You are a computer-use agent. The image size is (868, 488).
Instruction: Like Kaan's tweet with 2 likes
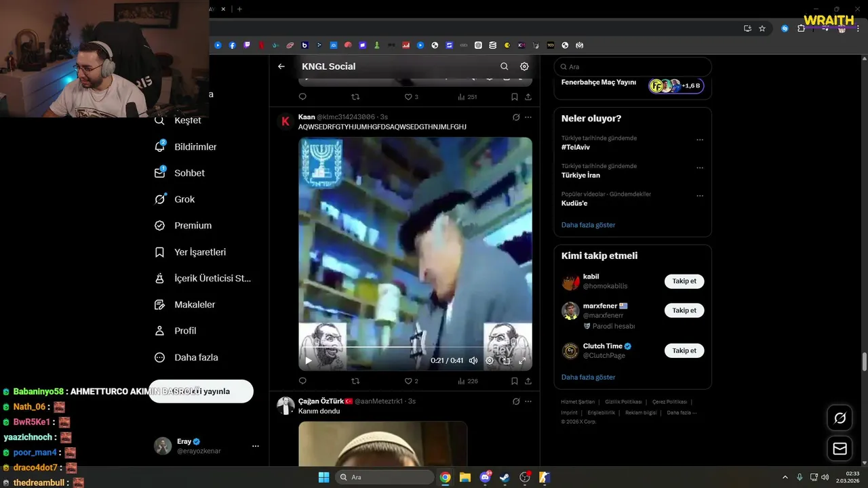click(412, 381)
